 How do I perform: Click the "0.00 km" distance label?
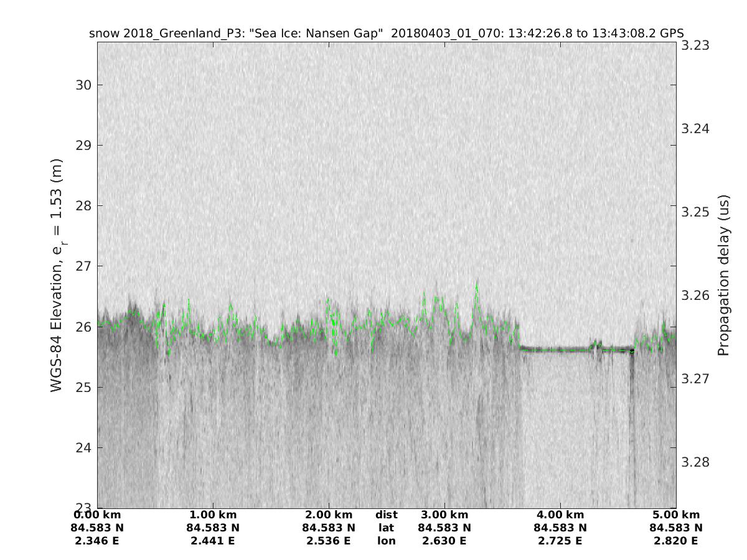(97, 515)
